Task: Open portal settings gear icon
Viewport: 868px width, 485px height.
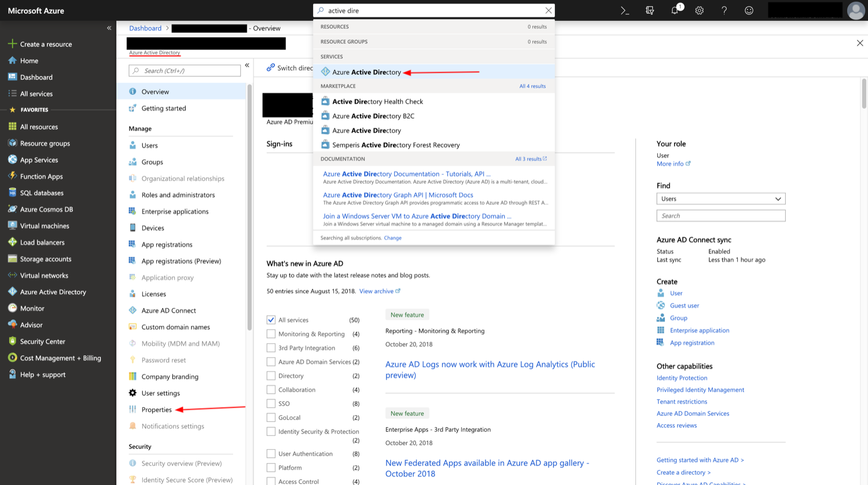Action: click(699, 10)
